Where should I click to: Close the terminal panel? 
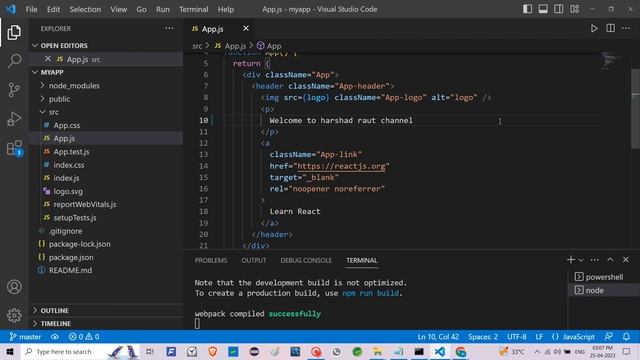[x=626, y=260]
